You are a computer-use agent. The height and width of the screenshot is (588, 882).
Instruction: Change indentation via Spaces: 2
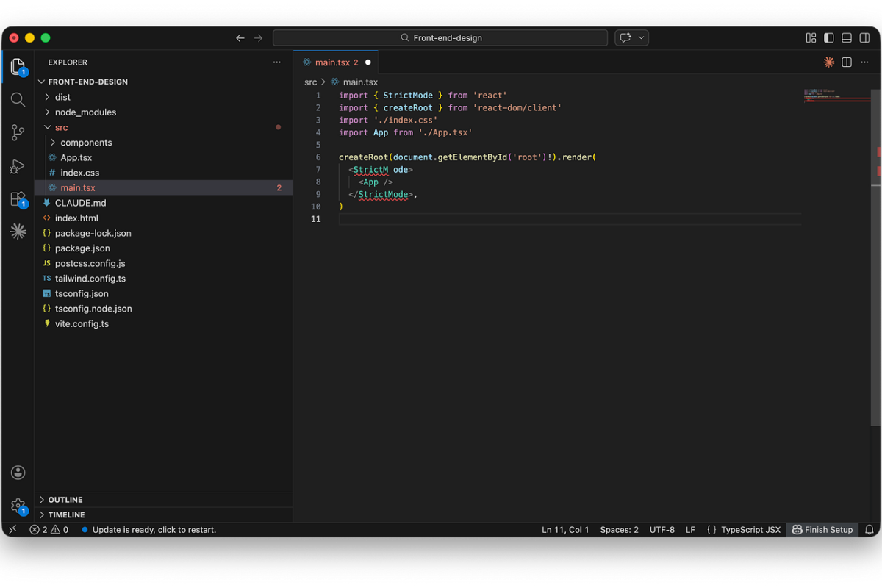pos(619,529)
